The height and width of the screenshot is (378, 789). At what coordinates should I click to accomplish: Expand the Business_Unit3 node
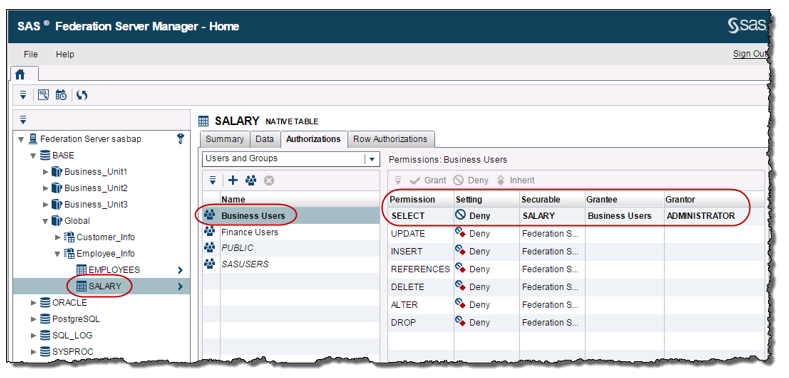pos(46,204)
